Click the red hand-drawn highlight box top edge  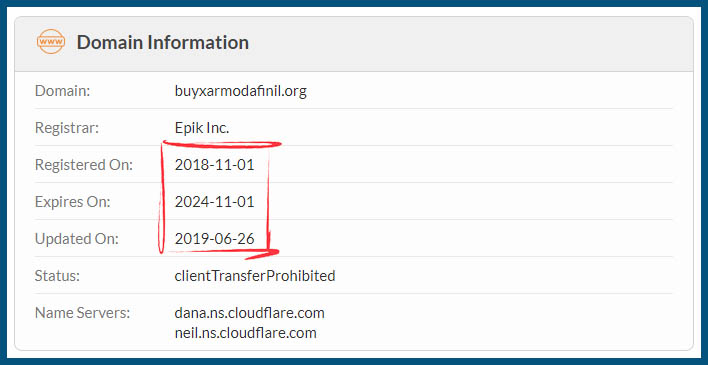point(221,145)
